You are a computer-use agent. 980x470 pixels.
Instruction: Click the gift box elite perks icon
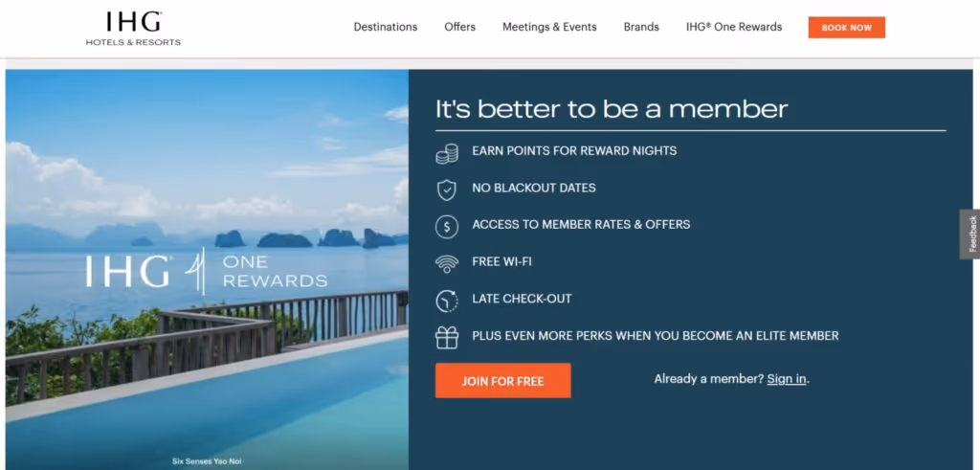tap(447, 337)
